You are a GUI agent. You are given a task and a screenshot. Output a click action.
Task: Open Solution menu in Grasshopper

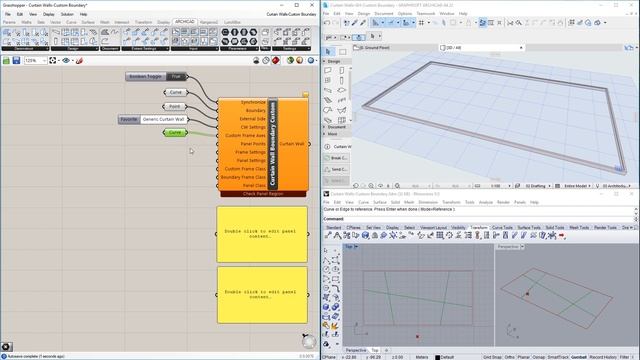pos(67,14)
